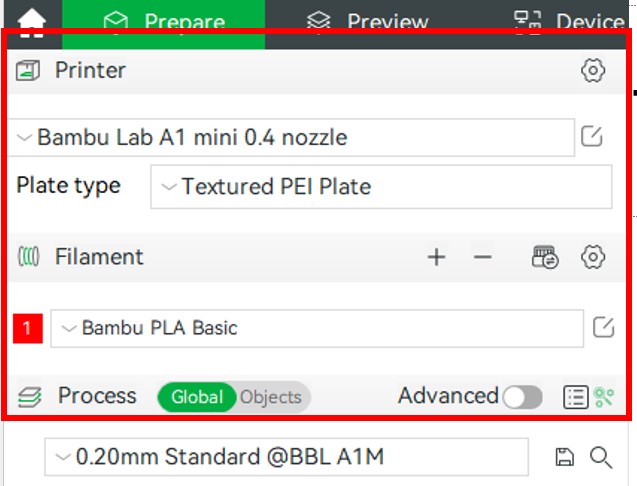This screenshot has width=637, height=486.
Task: Expand the Textured PEI Plate dropdown
Action: pos(380,187)
